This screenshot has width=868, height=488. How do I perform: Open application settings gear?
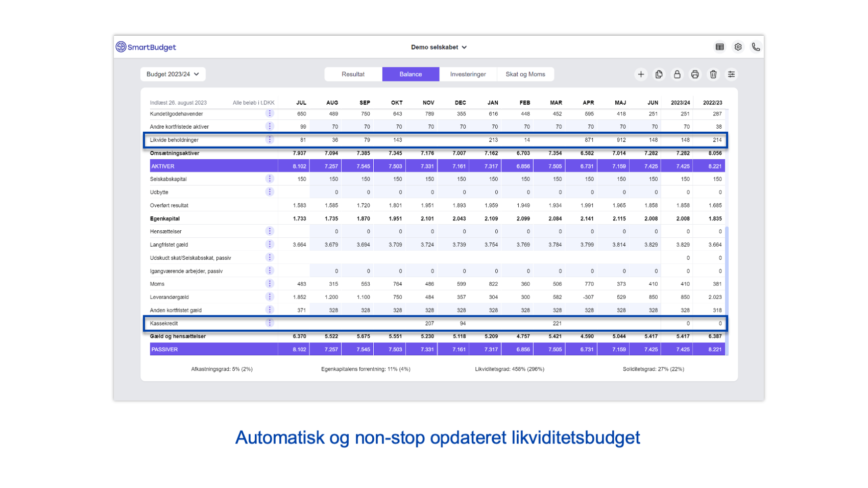click(x=738, y=46)
